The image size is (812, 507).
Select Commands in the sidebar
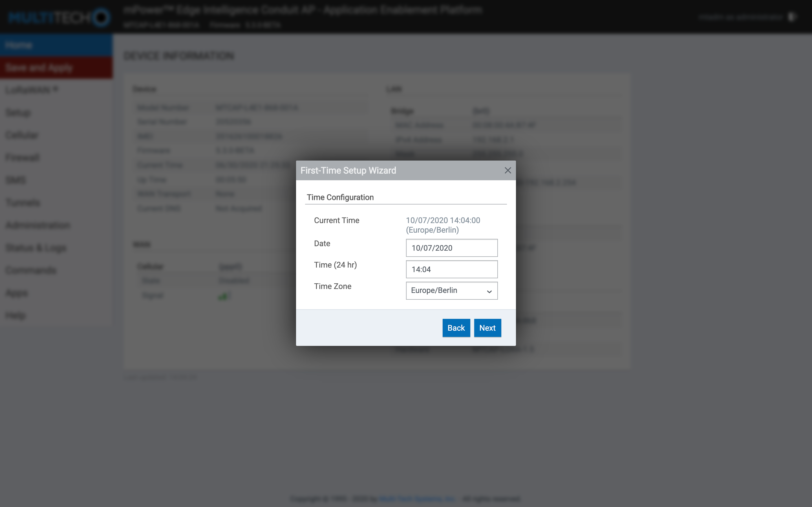click(x=31, y=270)
